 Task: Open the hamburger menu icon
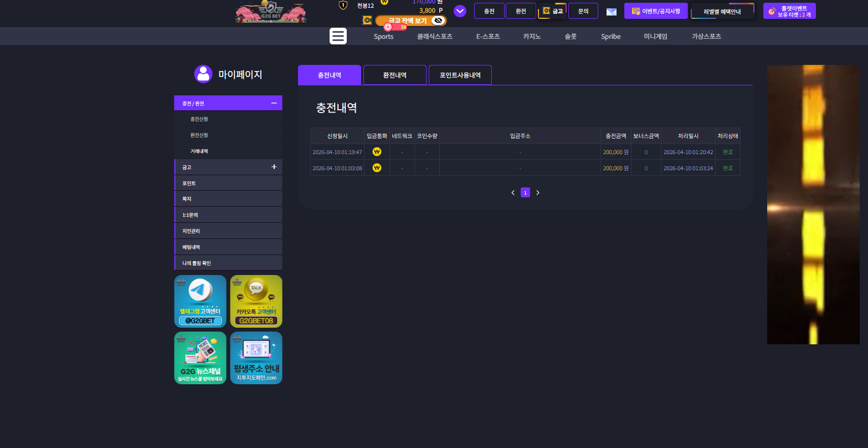[338, 36]
